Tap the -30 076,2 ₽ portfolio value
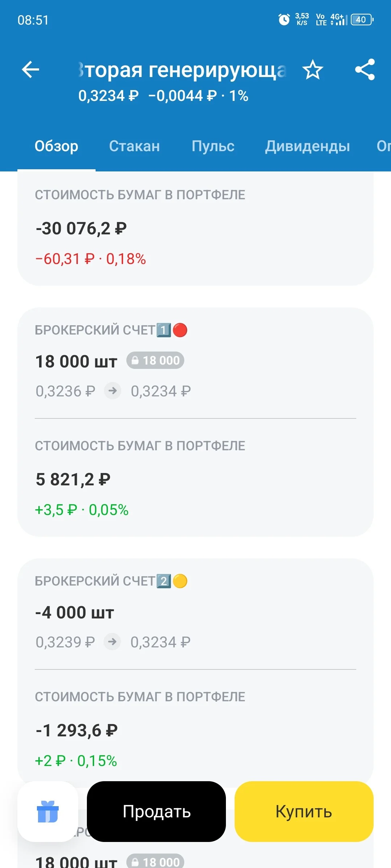 [81, 229]
